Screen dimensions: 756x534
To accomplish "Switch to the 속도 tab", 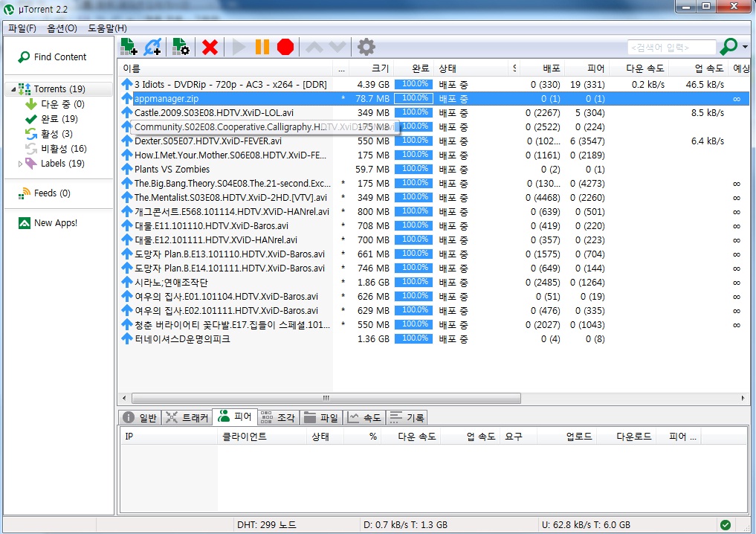I will click(x=364, y=418).
